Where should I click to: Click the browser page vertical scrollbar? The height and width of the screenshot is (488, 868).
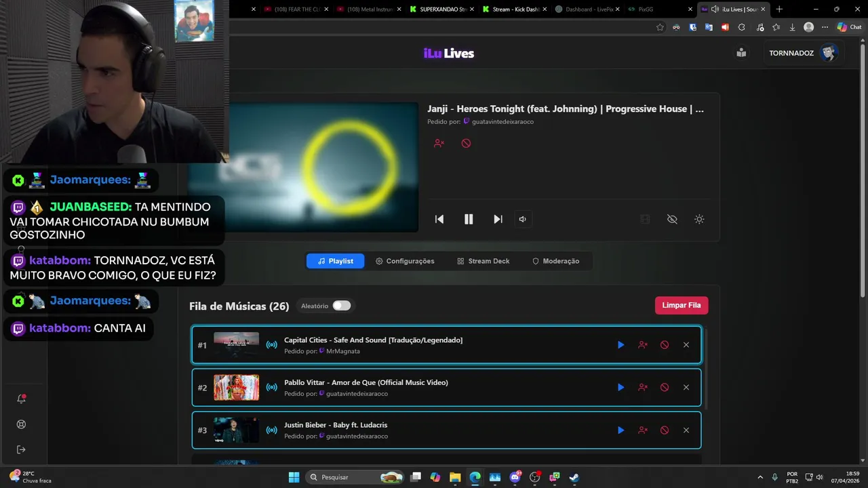[x=863, y=169]
